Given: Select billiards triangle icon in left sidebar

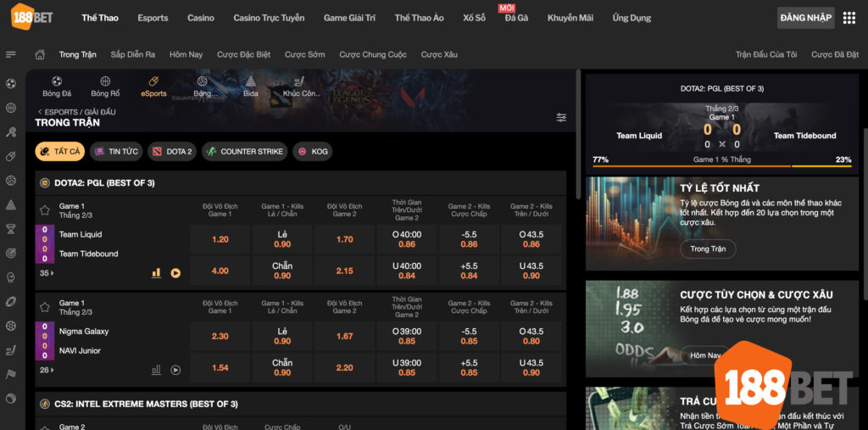Looking at the screenshot, I should [x=10, y=204].
